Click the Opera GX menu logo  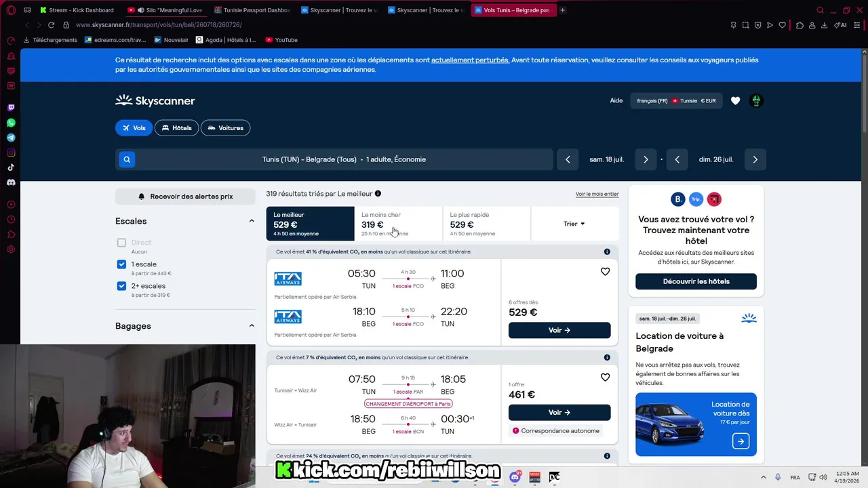coord(11,10)
